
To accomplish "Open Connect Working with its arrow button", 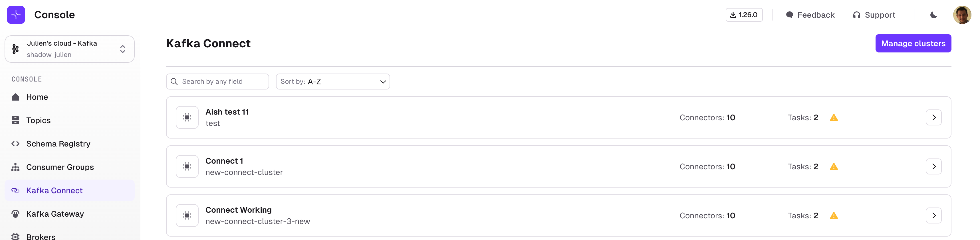I will (x=933, y=216).
